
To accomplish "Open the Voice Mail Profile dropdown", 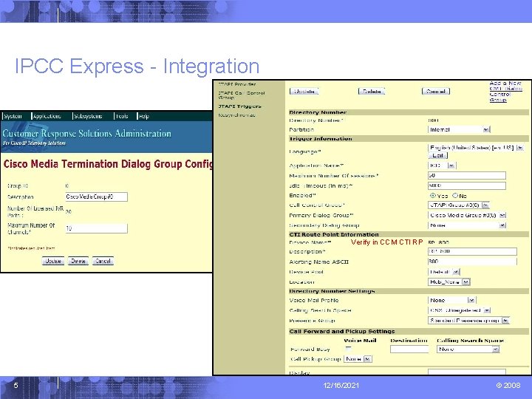I will point(452,300).
